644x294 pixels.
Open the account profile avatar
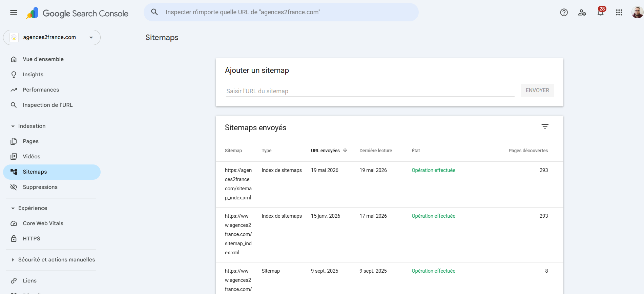click(637, 12)
